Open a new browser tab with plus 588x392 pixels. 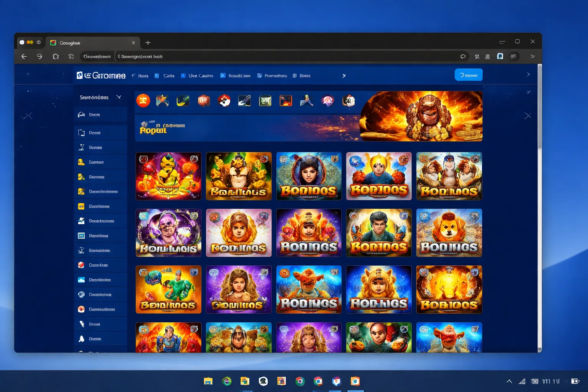tap(148, 42)
